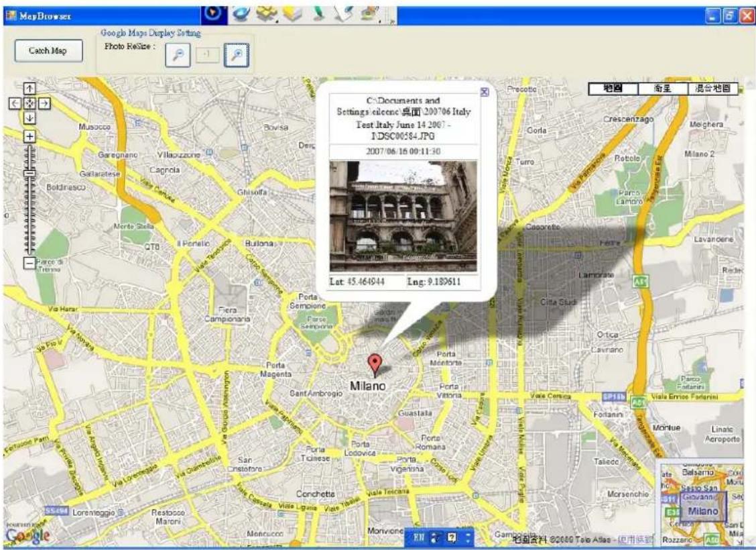Screen dimensions: 756x550
Task: Click the Crescenzago map label
Action: pyautogui.click(x=628, y=119)
